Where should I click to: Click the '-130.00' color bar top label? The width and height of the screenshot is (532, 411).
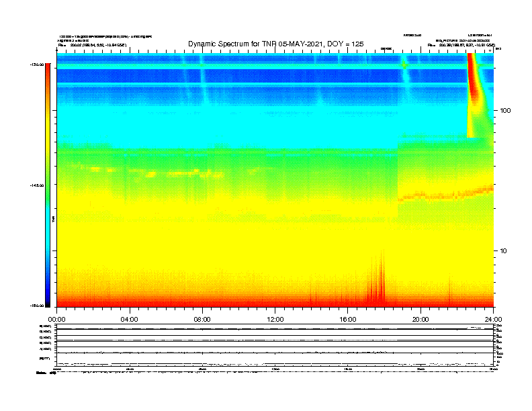37,64
